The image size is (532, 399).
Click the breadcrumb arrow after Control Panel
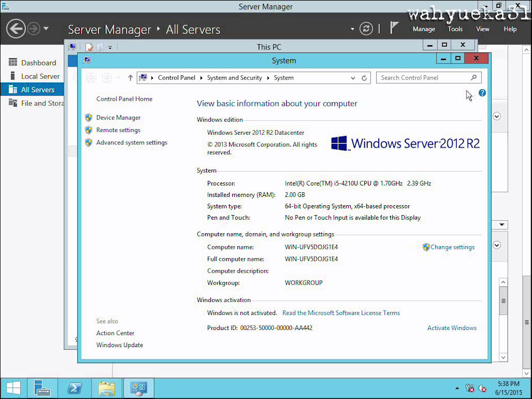point(201,78)
